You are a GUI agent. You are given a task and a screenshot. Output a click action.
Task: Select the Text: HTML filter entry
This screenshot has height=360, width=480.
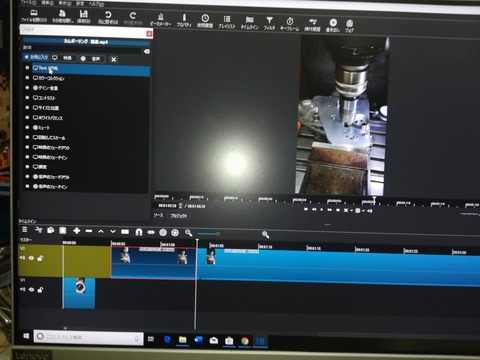click(x=91, y=68)
